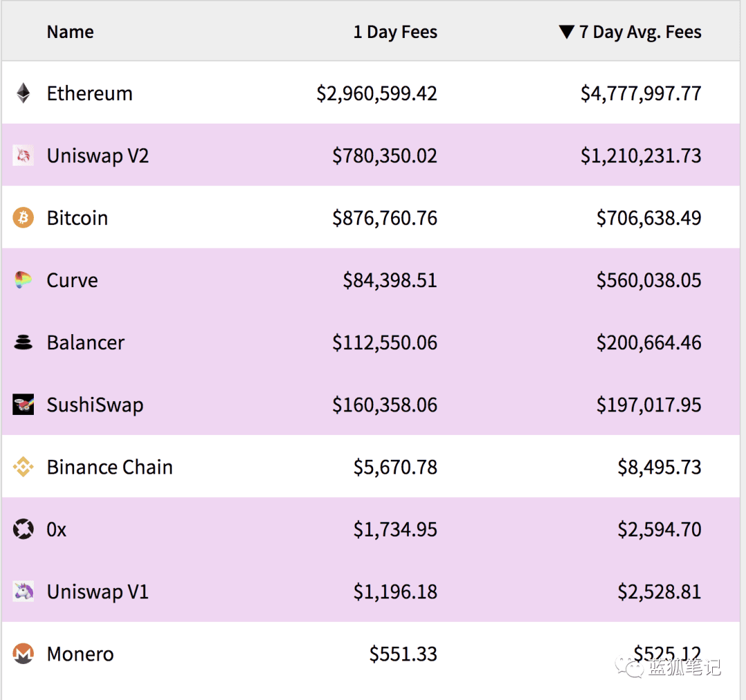Click the Monero row name
Viewport: 746px width, 700px height.
[x=80, y=654]
